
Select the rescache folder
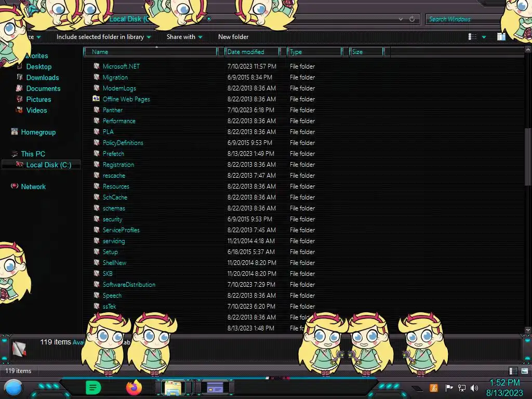tap(114, 176)
